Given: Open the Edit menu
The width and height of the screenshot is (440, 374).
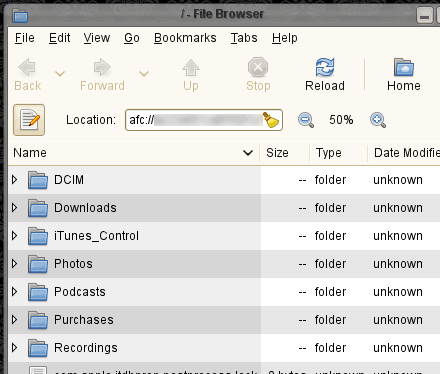Looking at the screenshot, I should click(x=59, y=38).
